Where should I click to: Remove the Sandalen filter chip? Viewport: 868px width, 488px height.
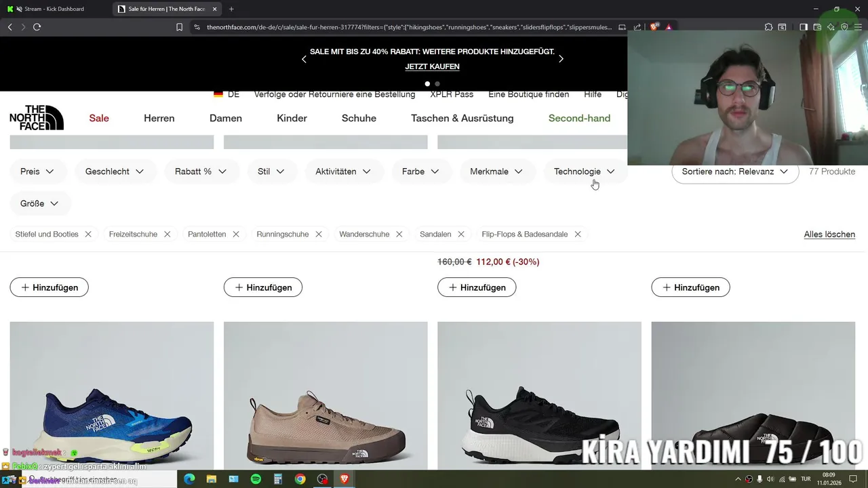pyautogui.click(x=461, y=234)
